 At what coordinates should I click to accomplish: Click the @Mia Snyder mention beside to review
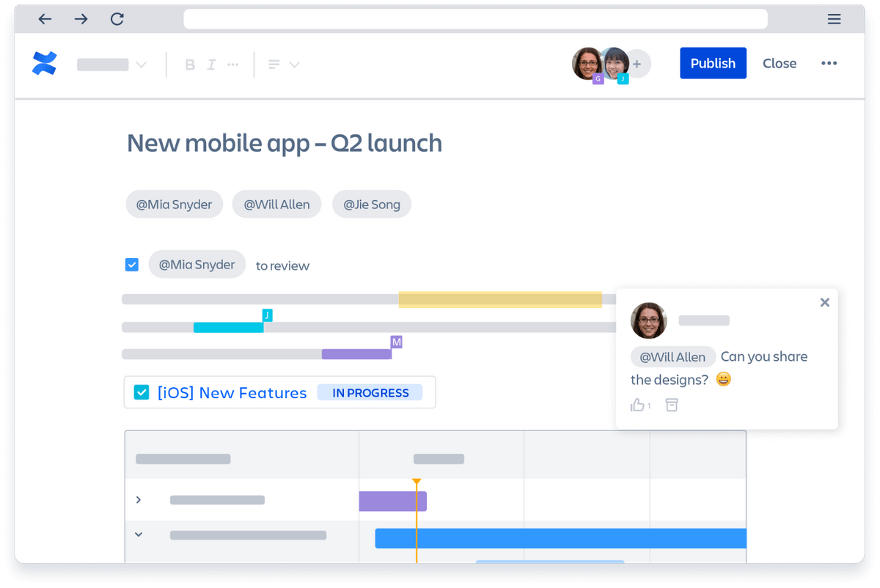tap(197, 265)
